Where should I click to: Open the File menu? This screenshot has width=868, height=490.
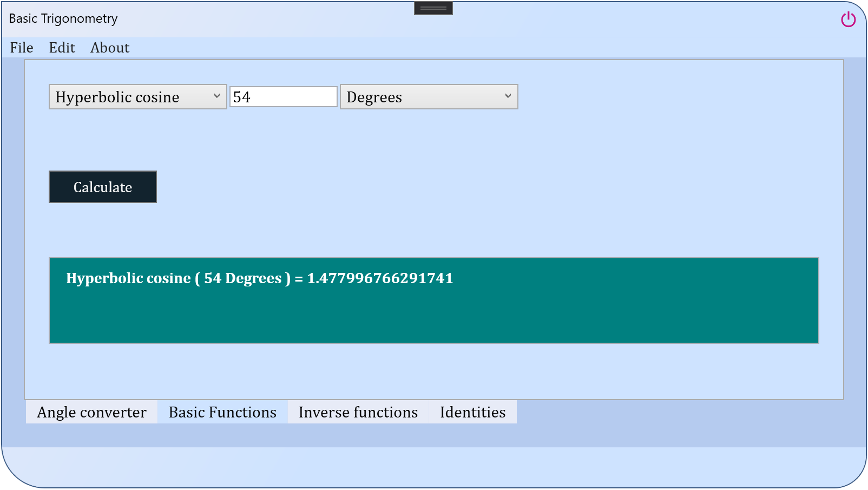22,48
